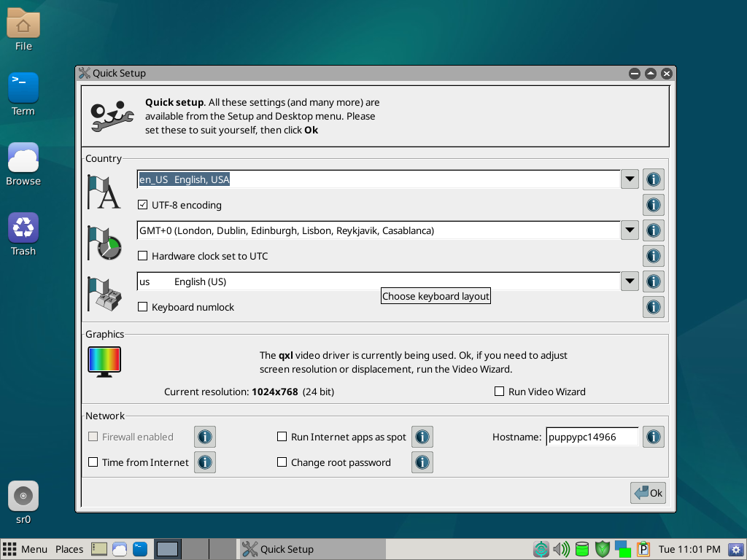Click the show-desktop icon in taskbar
Image resolution: width=747 pixels, height=560 pixels.
[99, 549]
